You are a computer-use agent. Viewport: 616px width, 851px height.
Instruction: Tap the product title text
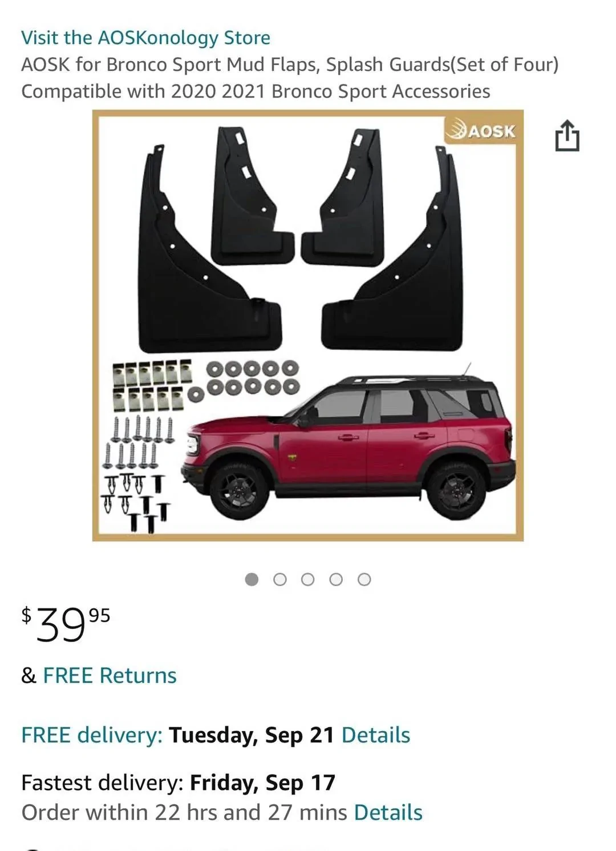pyautogui.click(x=290, y=78)
